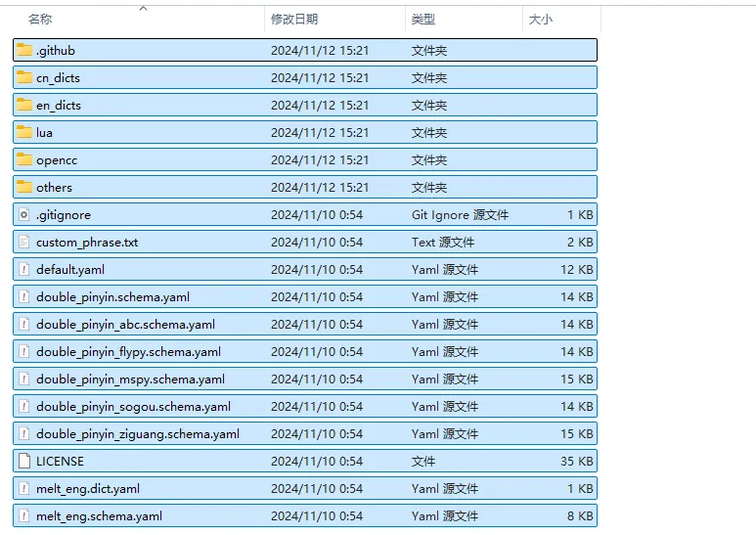Screen dimensions: 756x535
Task: Click the double_pinyin_mspy.schema.yaml file icon
Action: click(x=24, y=379)
